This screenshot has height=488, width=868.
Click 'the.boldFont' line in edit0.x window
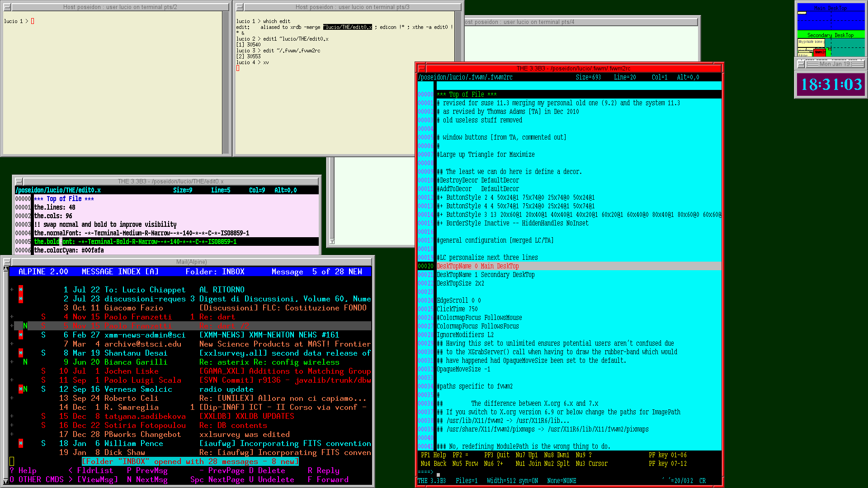point(176,242)
